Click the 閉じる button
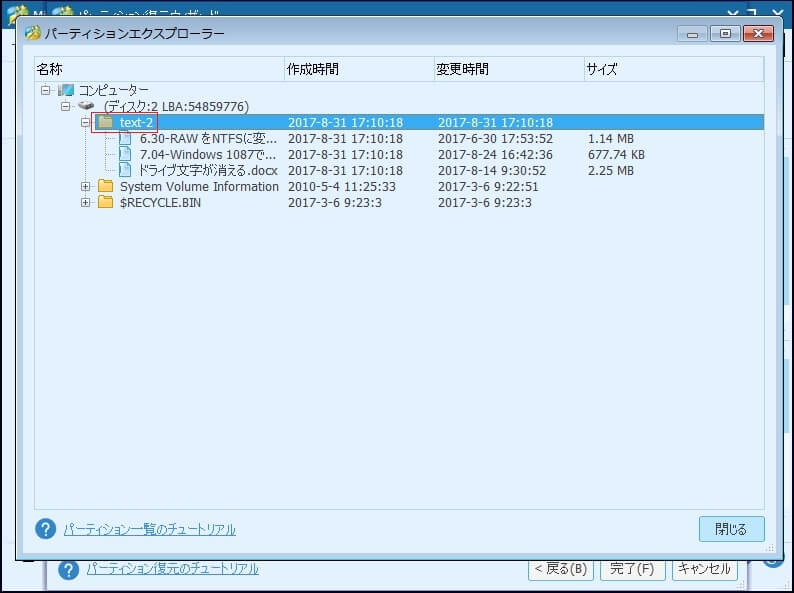Screen dimensions: 794x593 point(731,529)
